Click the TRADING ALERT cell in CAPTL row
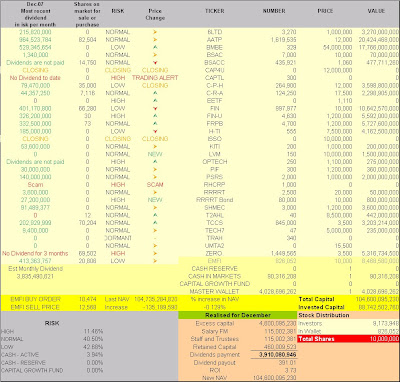 (x=155, y=78)
